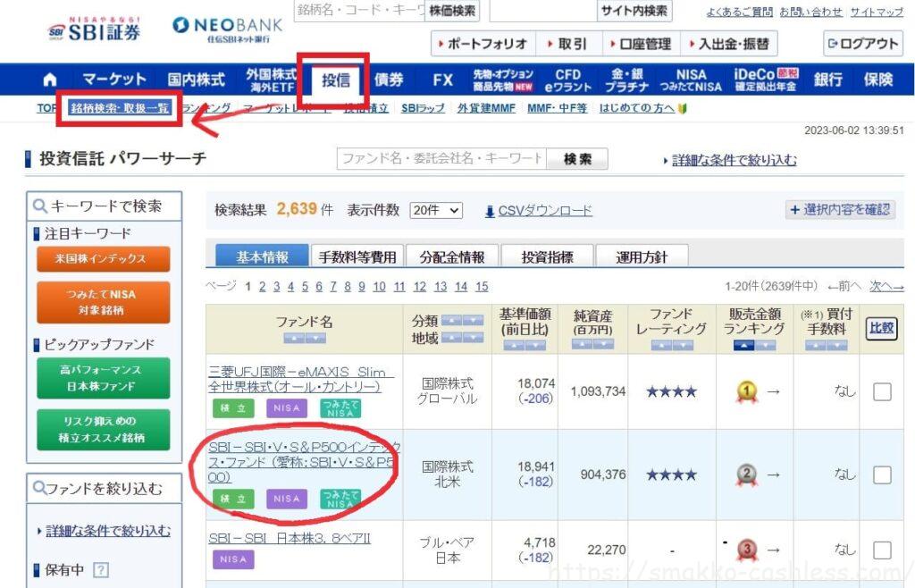Tick the compare checkbox for SBI・V・S&P500 fund
Image resolution: width=915 pixels, height=588 pixels.
[881, 475]
